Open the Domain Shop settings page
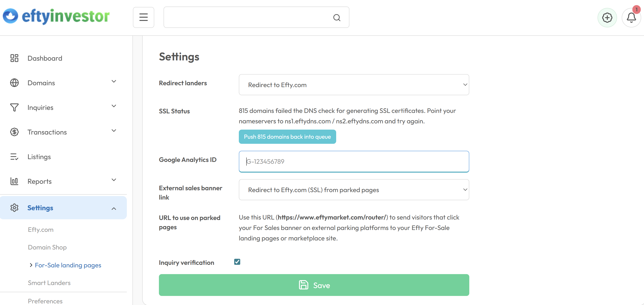 click(x=47, y=247)
